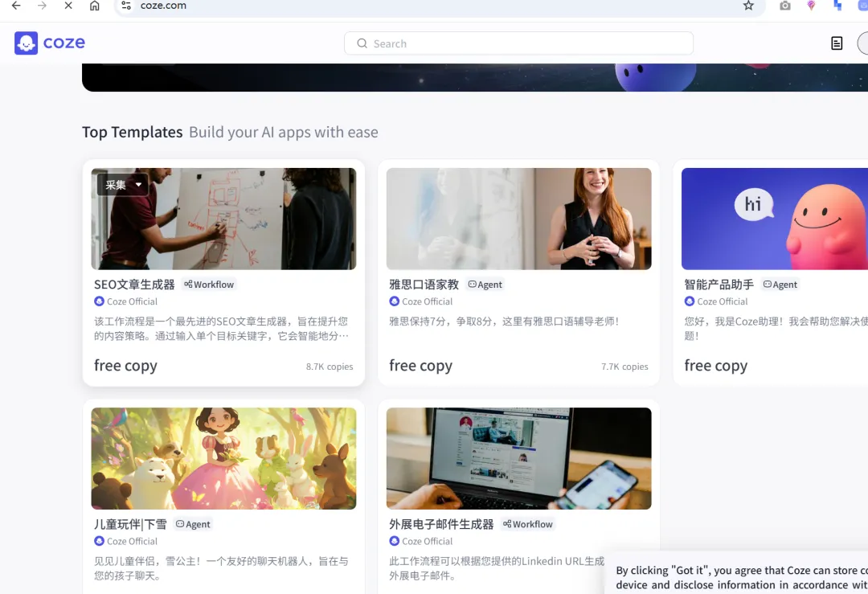Click the magnifier icon in search box
Viewport: 868px width, 594px height.
(362, 43)
